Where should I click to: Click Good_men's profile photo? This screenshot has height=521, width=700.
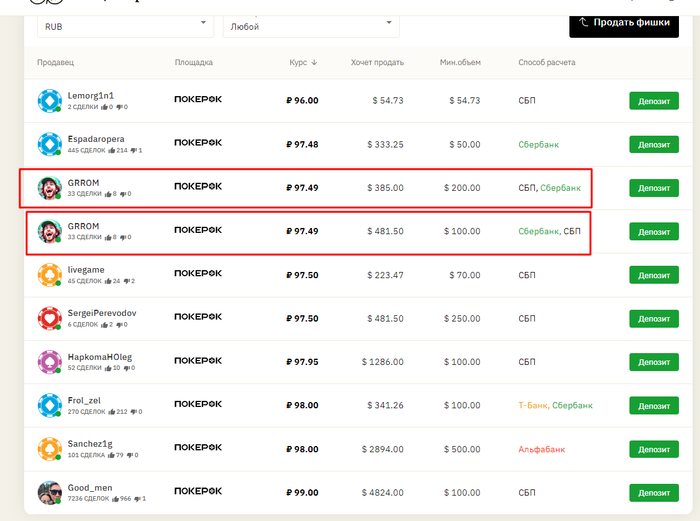tap(49, 492)
